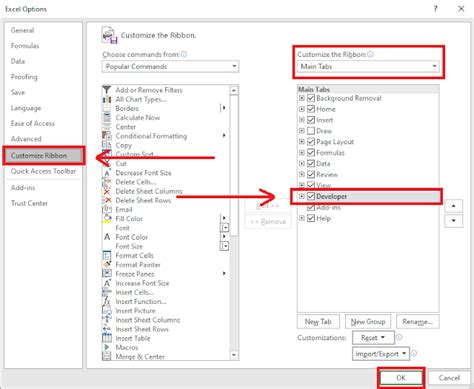474x389 pixels.
Task: Expand the Background Removal tree node
Action: (x=301, y=98)
